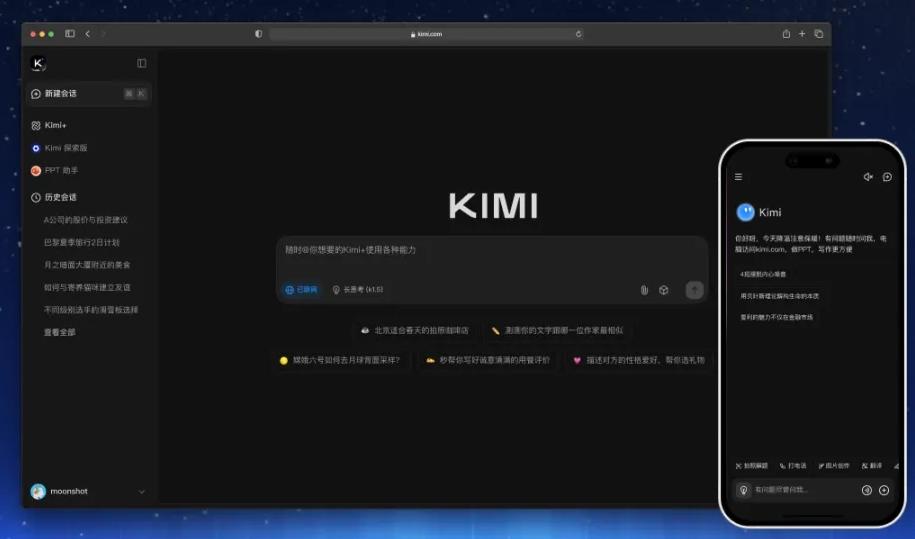Image resolution: width=915 pixels, height=539 pixels.
Task: Open history chat about A公司 stock price
Action: (x=86, y=220)
